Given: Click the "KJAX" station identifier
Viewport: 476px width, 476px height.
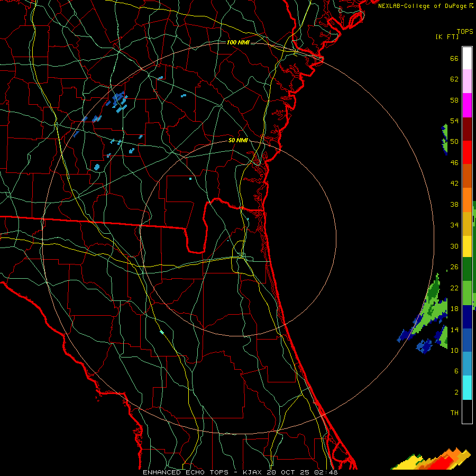Looking at the screenshot, I should click(253, 472).
